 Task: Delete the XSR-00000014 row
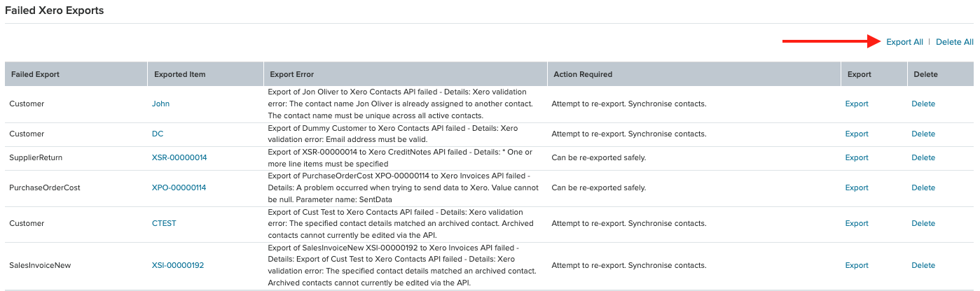923,157
